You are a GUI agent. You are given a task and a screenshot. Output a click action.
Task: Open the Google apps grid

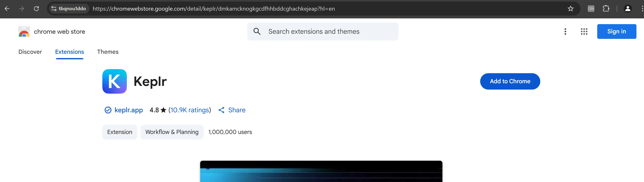coord(584,31)
